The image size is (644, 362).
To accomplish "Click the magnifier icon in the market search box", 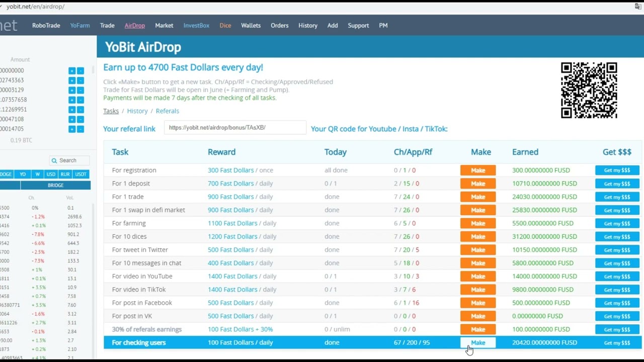I will click(54, 160).
